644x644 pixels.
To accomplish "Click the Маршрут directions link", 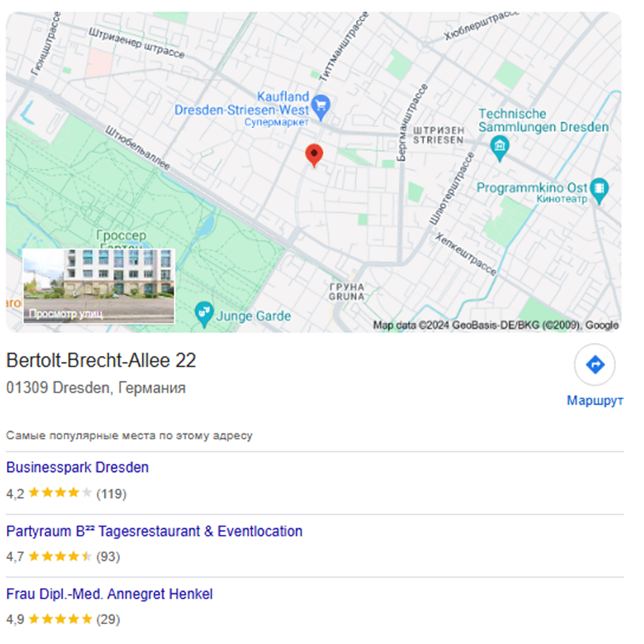I will tap(595, 400).
